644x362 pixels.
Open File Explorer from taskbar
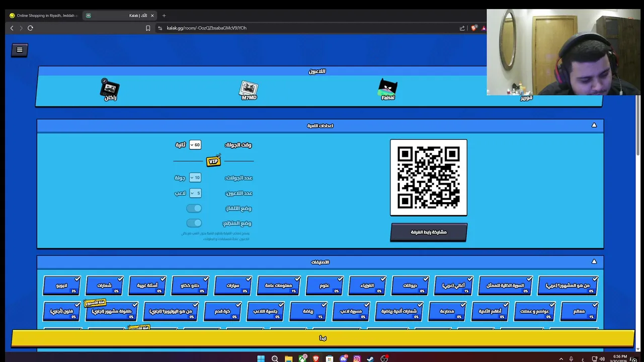(288, 358)
